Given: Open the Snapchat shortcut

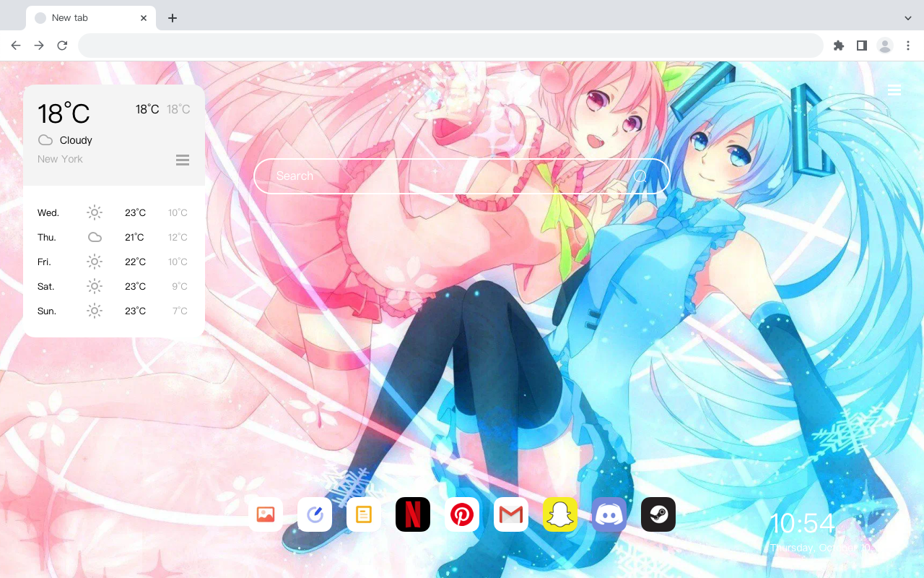Looking at the screenshot, I should tap(560, 514).
